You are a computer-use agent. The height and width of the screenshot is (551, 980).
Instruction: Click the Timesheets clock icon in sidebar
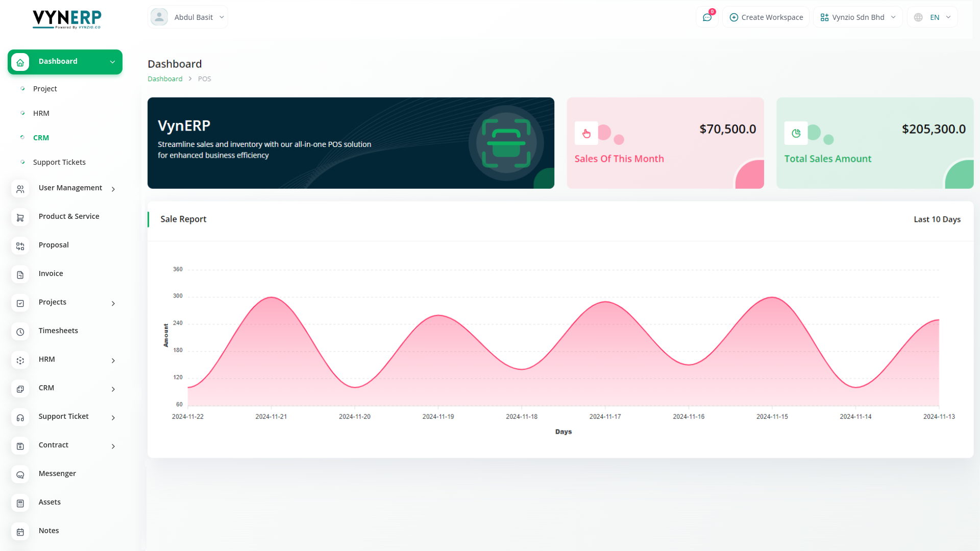click(20, 332)
